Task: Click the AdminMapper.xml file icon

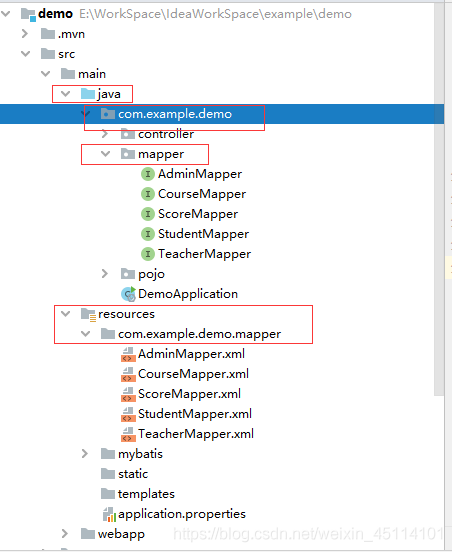Action: click(128, 354)
